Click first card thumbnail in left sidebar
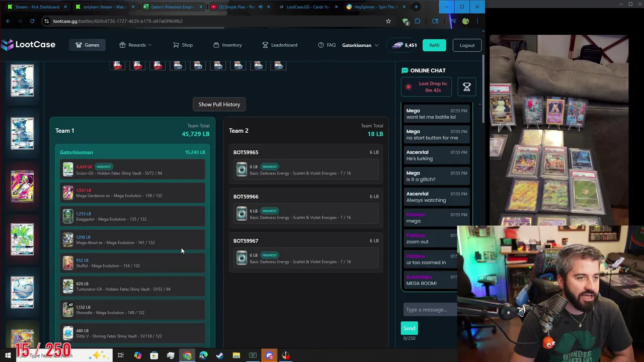The width and height of the screenshot is (644, 362). coord(22,80)
